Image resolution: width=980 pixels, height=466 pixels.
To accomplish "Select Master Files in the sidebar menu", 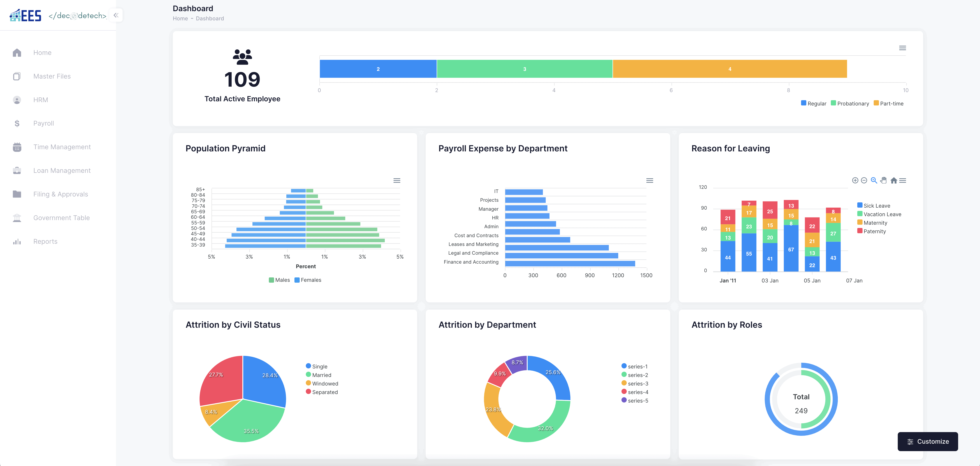I will click(x=51, y=76).
